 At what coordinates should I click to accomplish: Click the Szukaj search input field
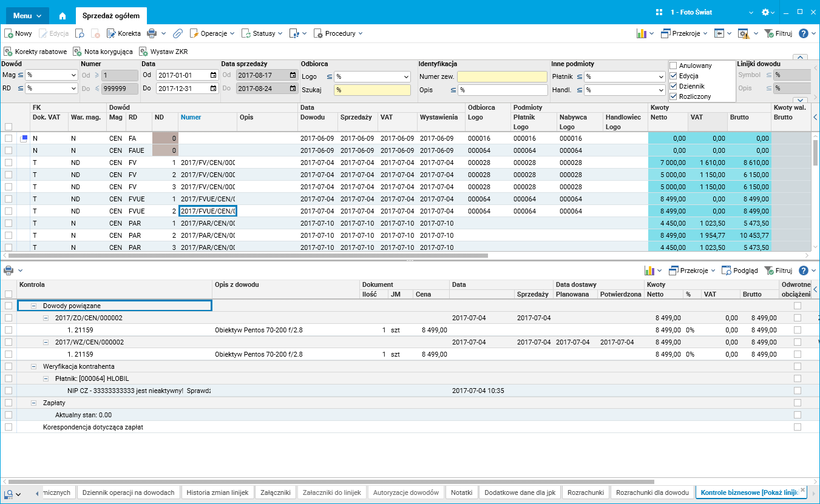coord(372,90)
